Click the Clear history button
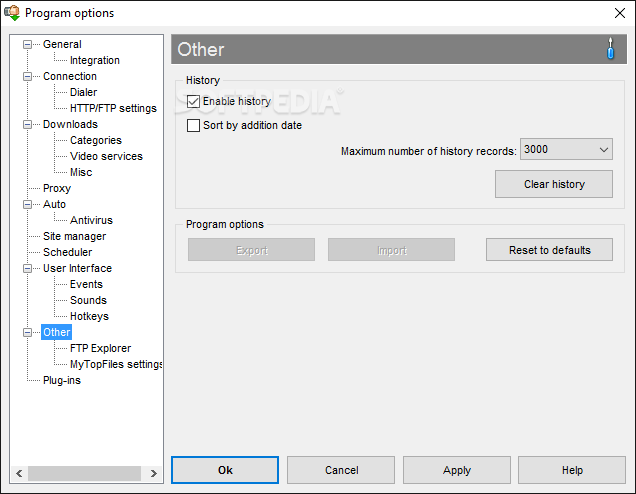The height and width of the screenshot is (494, 636). pos(554,184)
